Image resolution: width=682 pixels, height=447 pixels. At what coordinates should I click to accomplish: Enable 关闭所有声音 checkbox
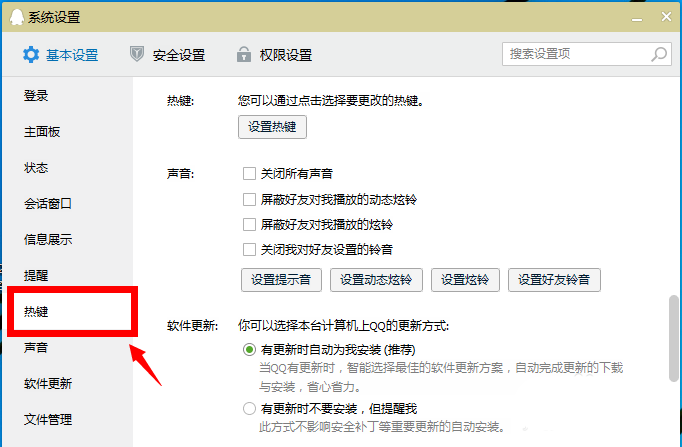(x=249, y=173)
